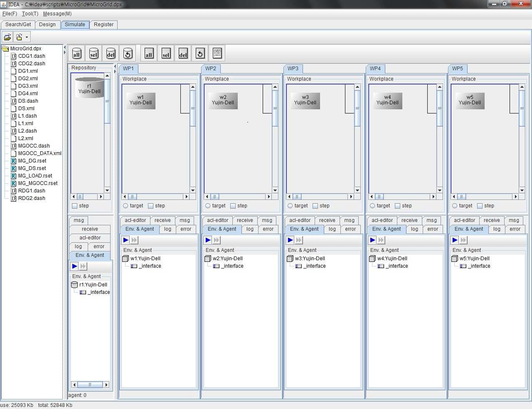The height and width of the screenshot is (409, 532).
Task: Open the dropdown arrow beside the unlock folder icon
Action: [x=27, y=37]
